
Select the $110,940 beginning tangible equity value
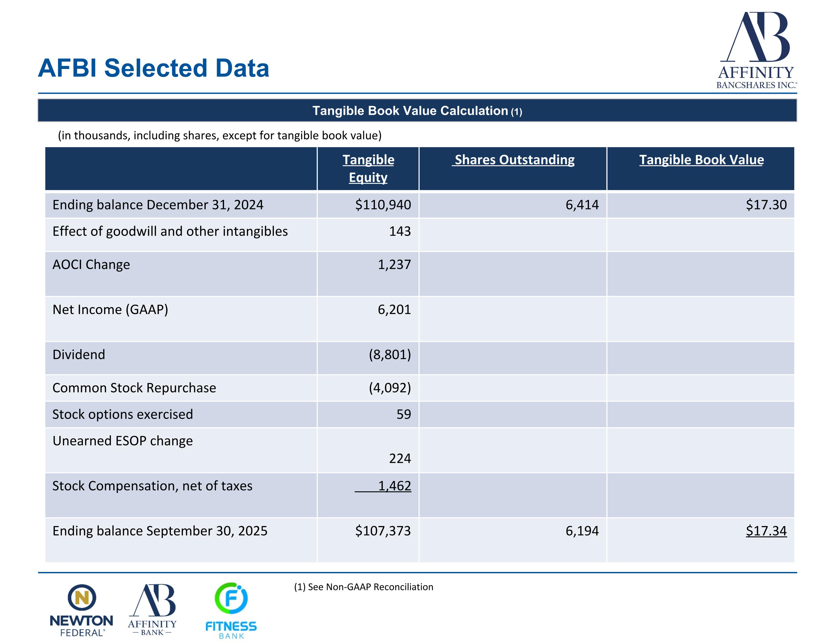tap(383, 205)
